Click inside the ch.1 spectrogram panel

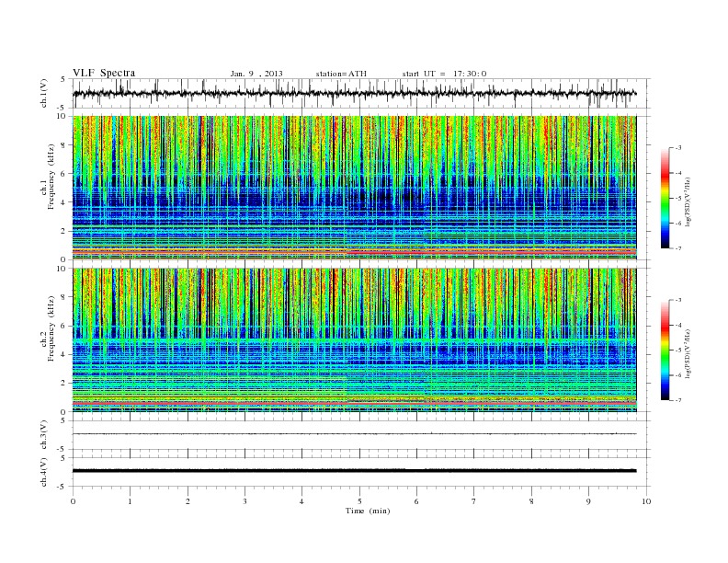point(354,188)
